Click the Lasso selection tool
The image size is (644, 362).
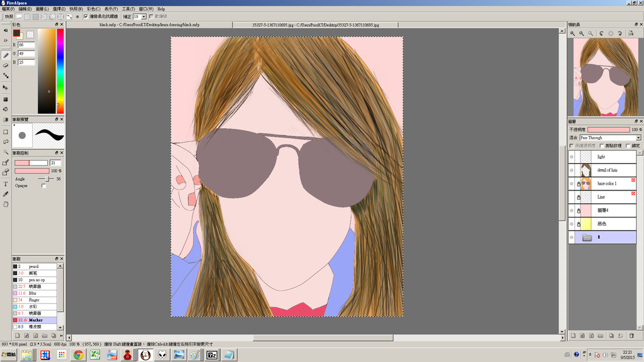[6, 141]
